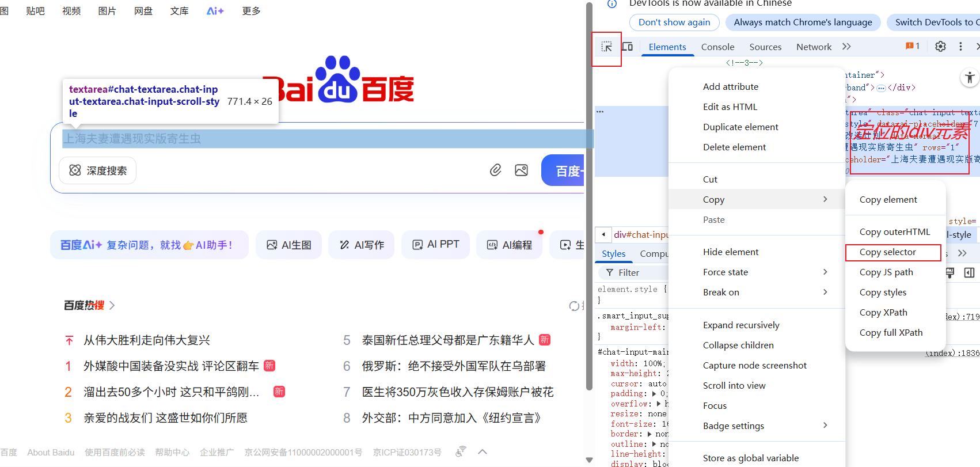Click the styles Filter field
This screenshot has width=980, height=467.
pyautogui.click(x=632, y=273)
